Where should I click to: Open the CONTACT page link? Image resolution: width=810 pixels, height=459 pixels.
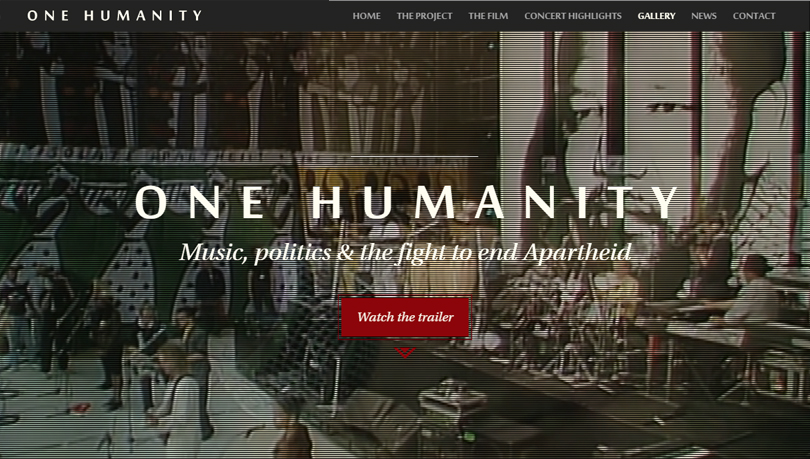tap(754, 16)
